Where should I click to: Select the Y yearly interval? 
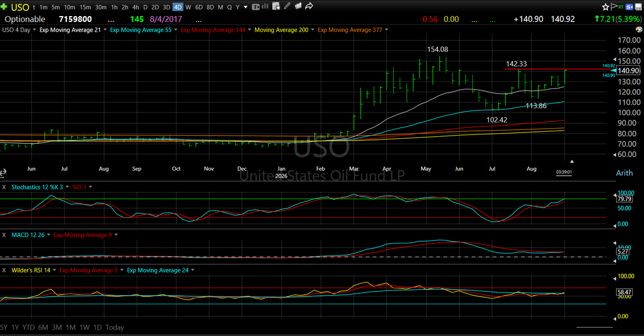(238, 7)
